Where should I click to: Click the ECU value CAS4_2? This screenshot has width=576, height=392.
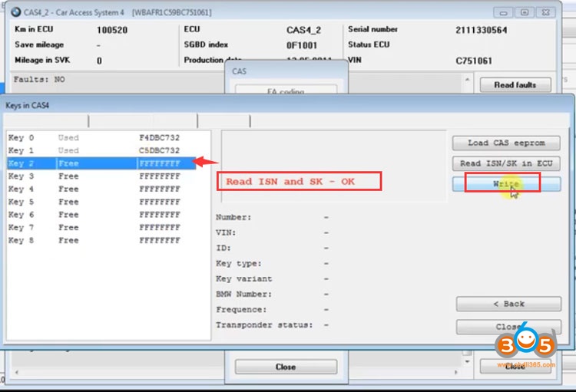pos(304,30)
